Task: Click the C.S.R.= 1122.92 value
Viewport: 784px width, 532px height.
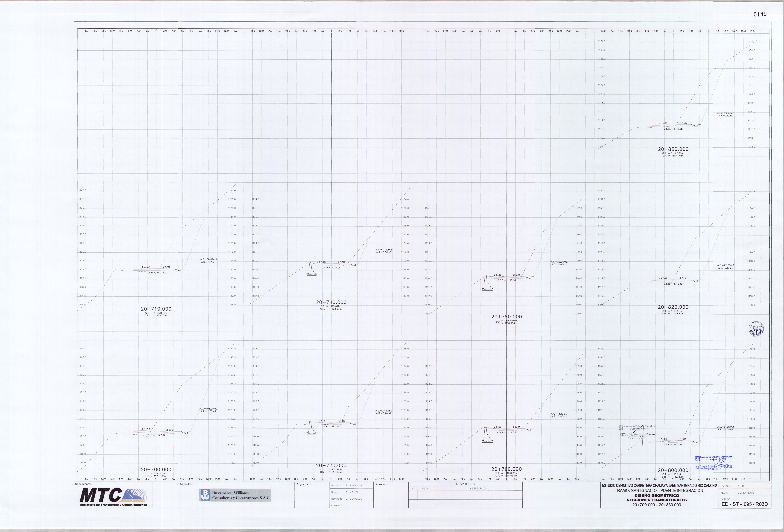Action: point(156,435)
